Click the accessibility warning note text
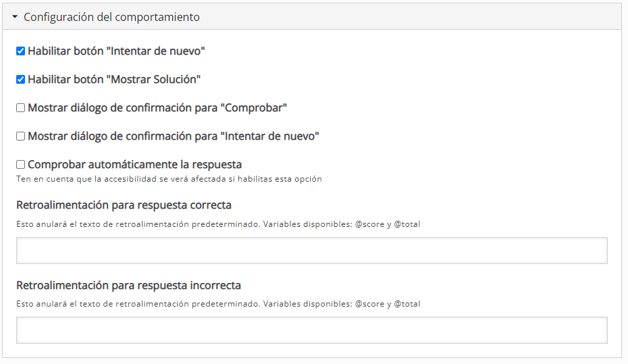 pos(169,179)
